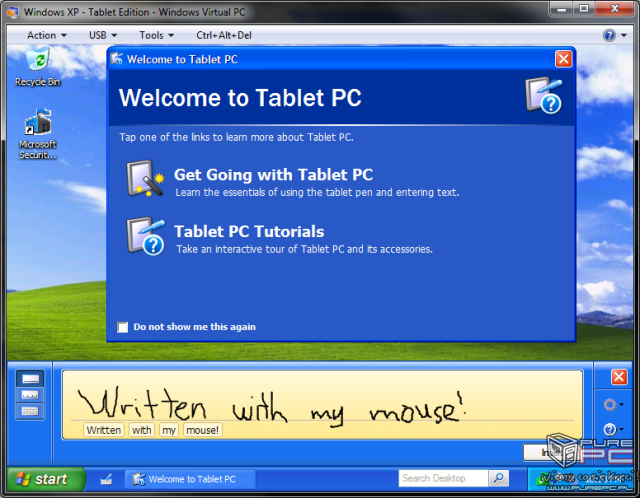Select Welcome to Tablet PC taskbar button
The height and width of the screenshot is (498, 640).
point(190,479)
